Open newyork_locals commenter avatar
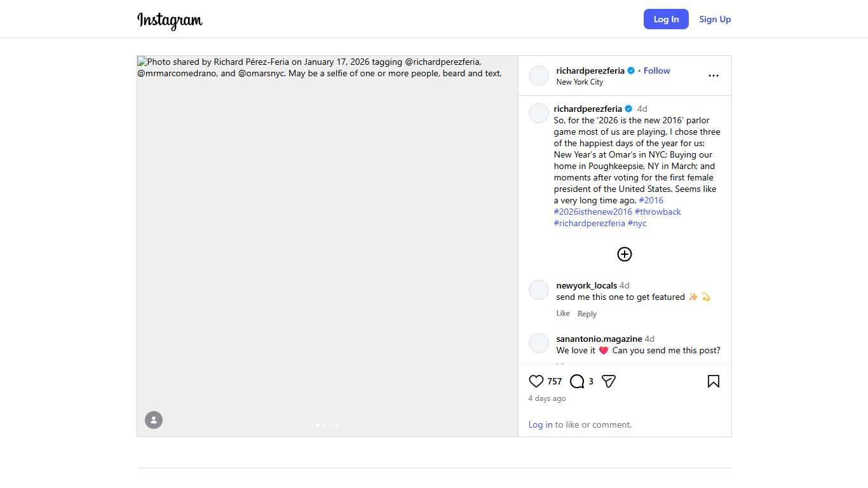868x488 pixels. pyautogui.click(x=539, y=290)
